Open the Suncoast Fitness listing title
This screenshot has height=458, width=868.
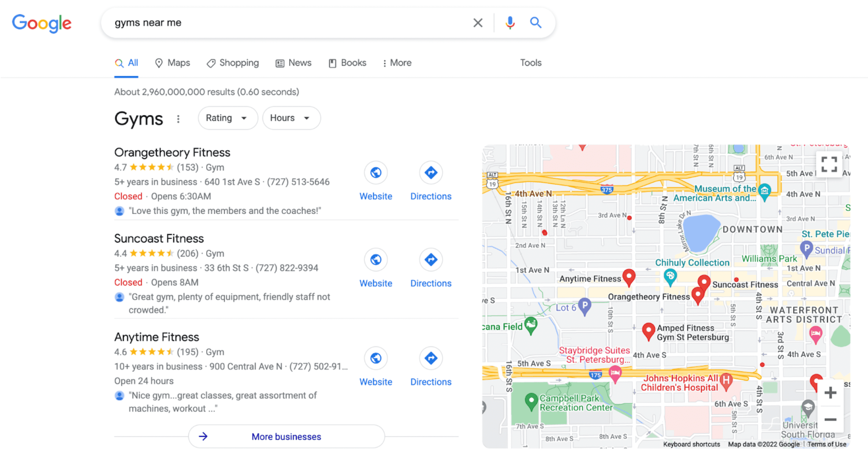coord(159,238)
